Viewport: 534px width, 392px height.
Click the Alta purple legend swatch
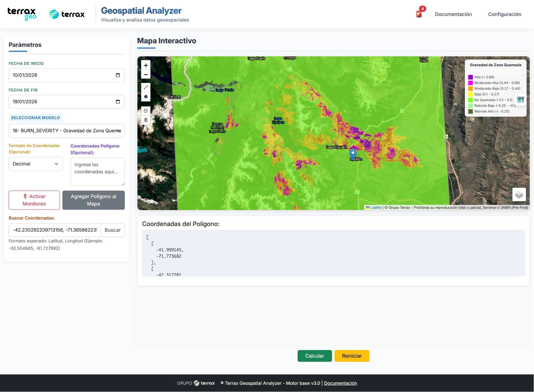click(x=470, y=77)
